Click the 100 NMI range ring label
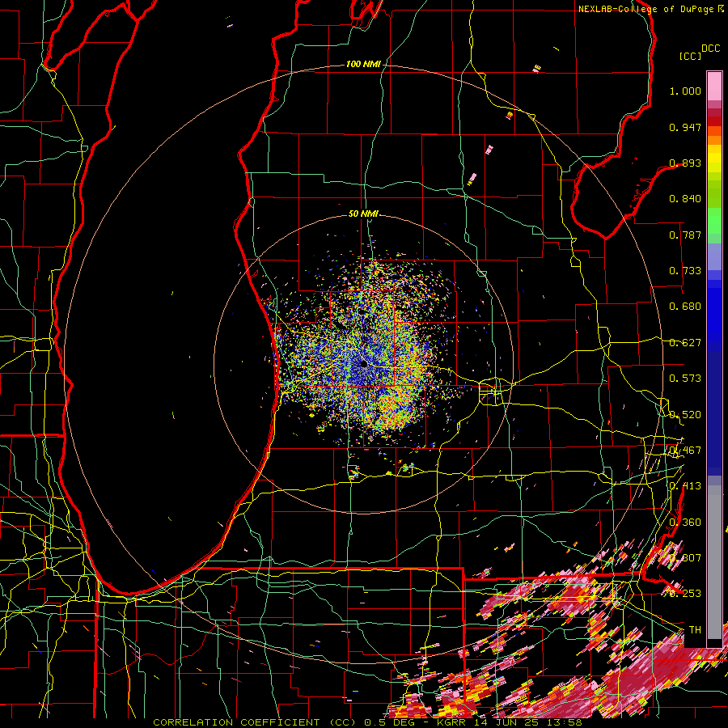 [x=363, y=64]
